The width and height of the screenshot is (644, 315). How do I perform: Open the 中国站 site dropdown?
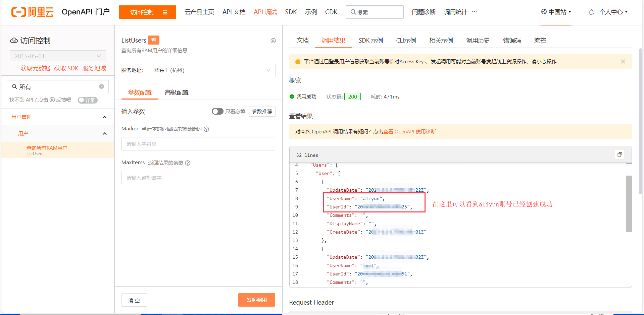(x=556, y=12)
